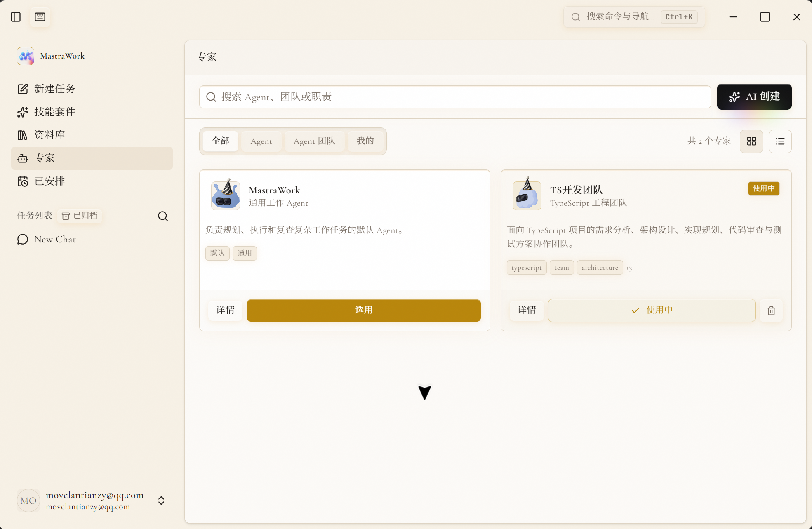Delete the TS开发团队 expert

(x=771, y=310)
